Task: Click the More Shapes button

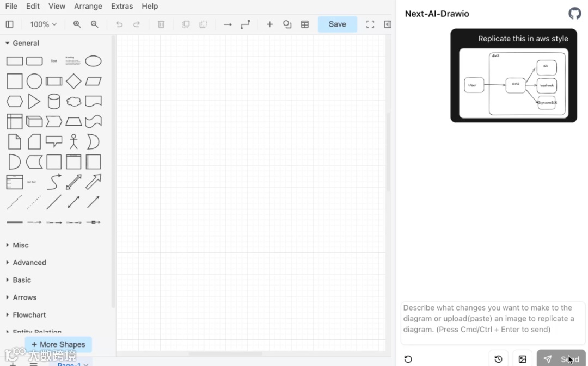Action: coord(58,344)
